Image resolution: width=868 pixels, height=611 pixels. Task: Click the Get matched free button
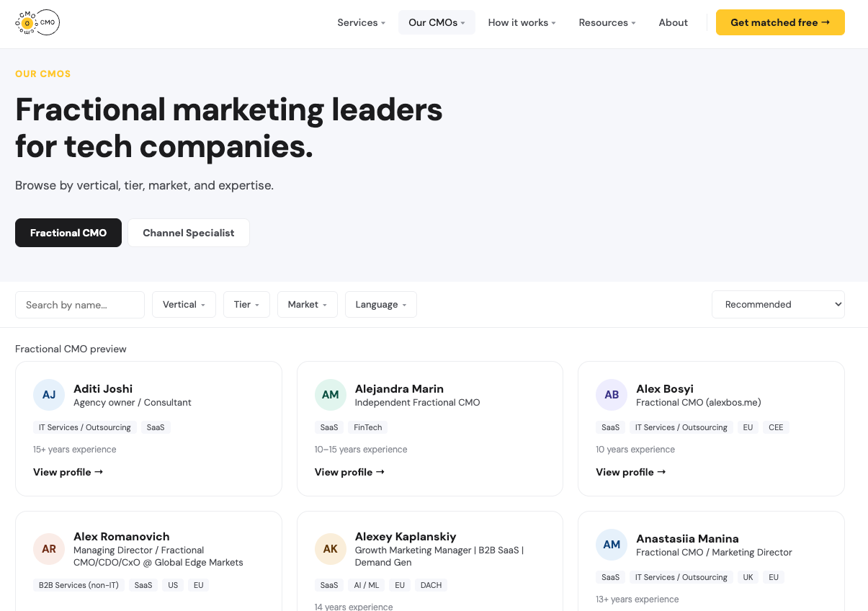(x=780, y=22)
